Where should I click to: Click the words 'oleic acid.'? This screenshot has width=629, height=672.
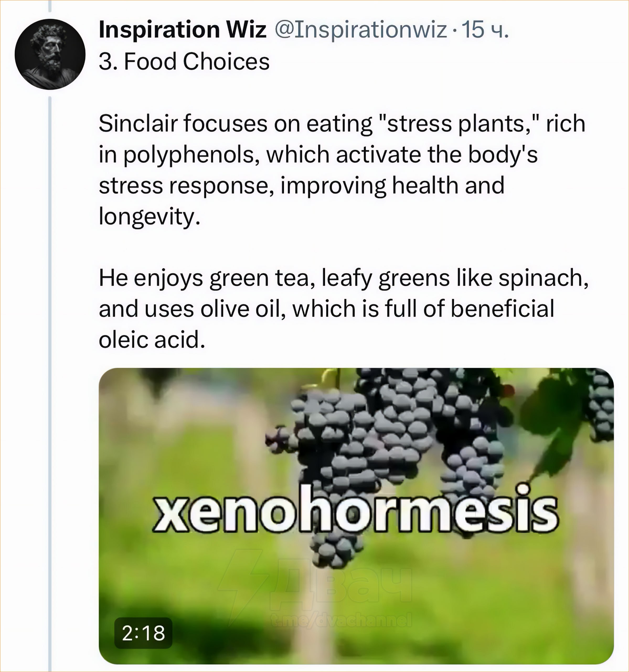[x=152, y=339]
